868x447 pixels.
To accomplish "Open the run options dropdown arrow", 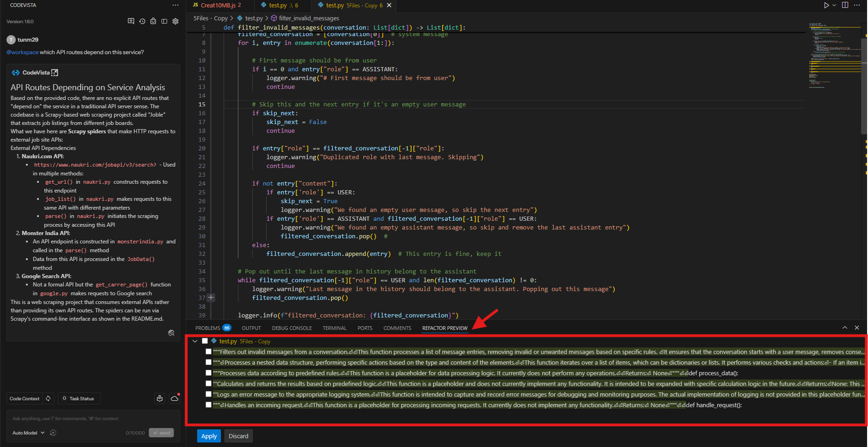I will tap(834, 5).
